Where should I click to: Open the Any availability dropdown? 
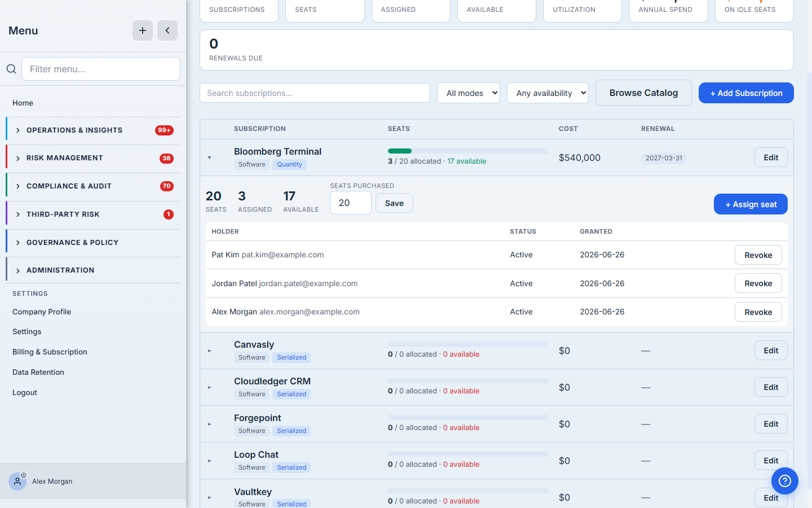tap(548, 93)
